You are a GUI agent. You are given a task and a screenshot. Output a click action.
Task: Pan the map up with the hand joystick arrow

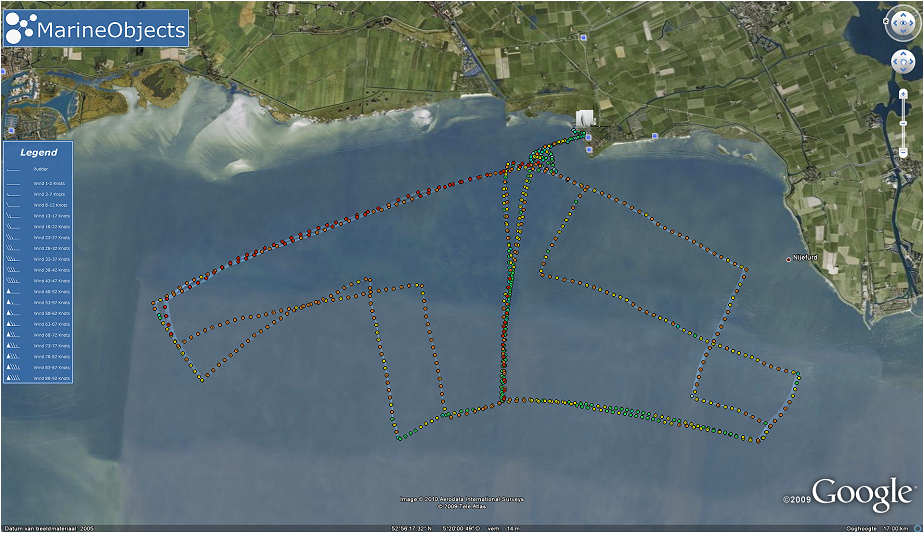903,54
